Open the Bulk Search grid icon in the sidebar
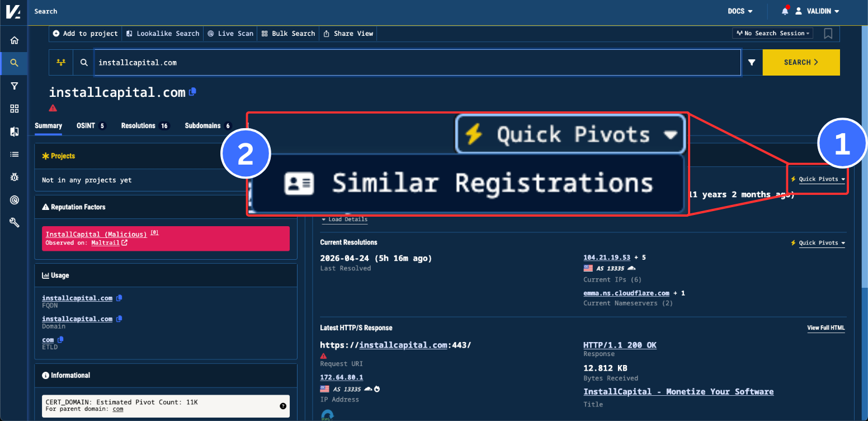 [14, 109]
